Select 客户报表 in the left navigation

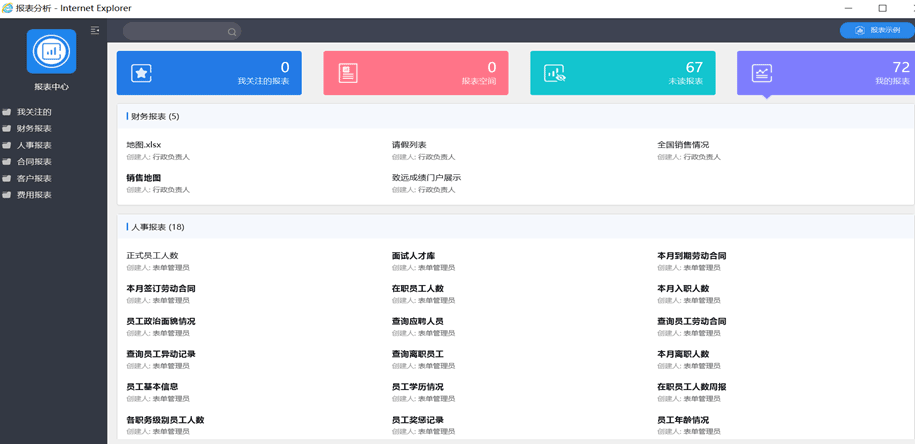point(34,179)
